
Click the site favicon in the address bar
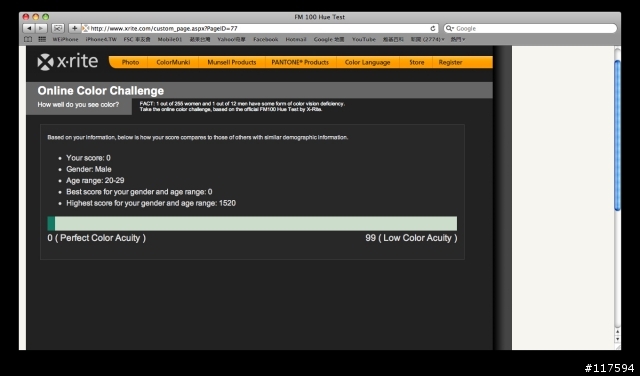point(86,29)
